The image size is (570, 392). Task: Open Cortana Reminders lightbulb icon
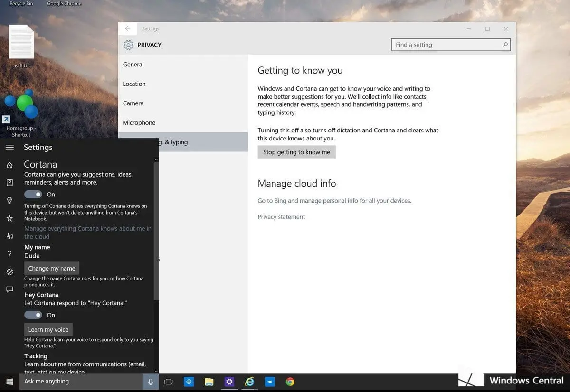[9, 201]
